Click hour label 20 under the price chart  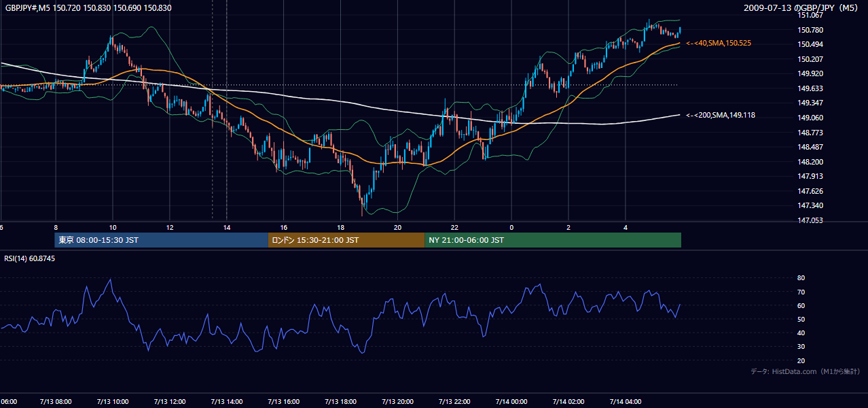398,228
